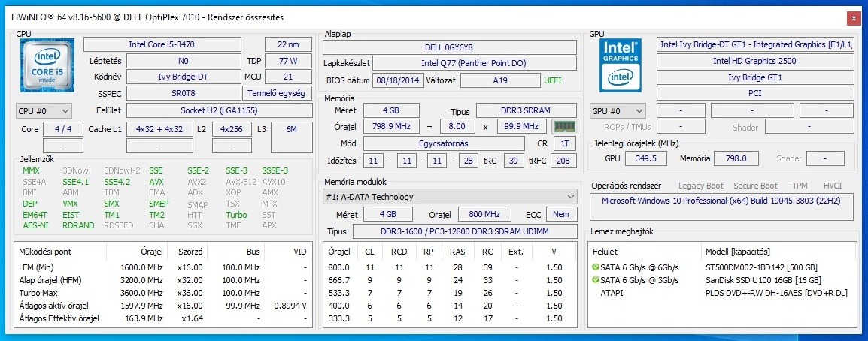Image resolution: width=868 pixels, height=341 pixels.
Task: Click the Átlagos Effektív órajel row
Action: point(162,318)
